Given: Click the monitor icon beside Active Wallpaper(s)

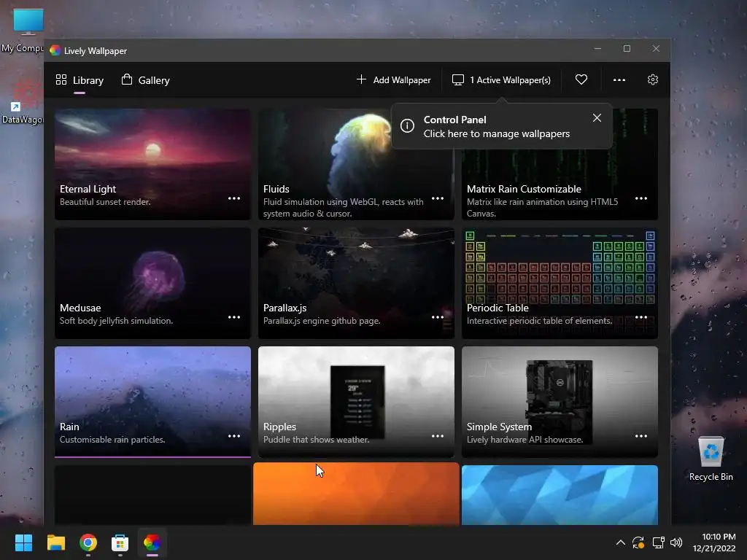Looking at the screenshot, I should tap(458, 79).
